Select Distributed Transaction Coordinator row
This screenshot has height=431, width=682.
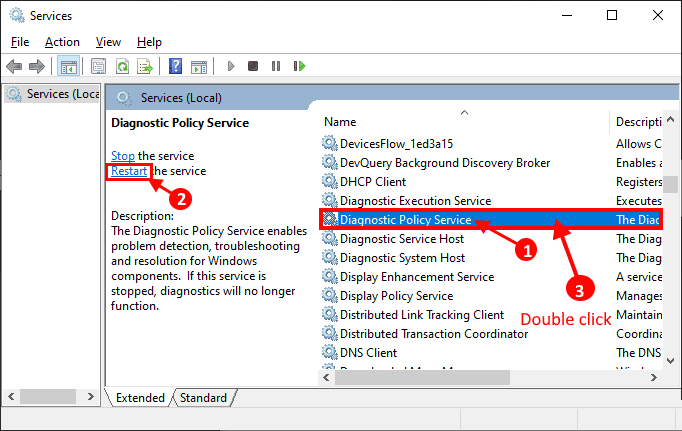point(491,334)
